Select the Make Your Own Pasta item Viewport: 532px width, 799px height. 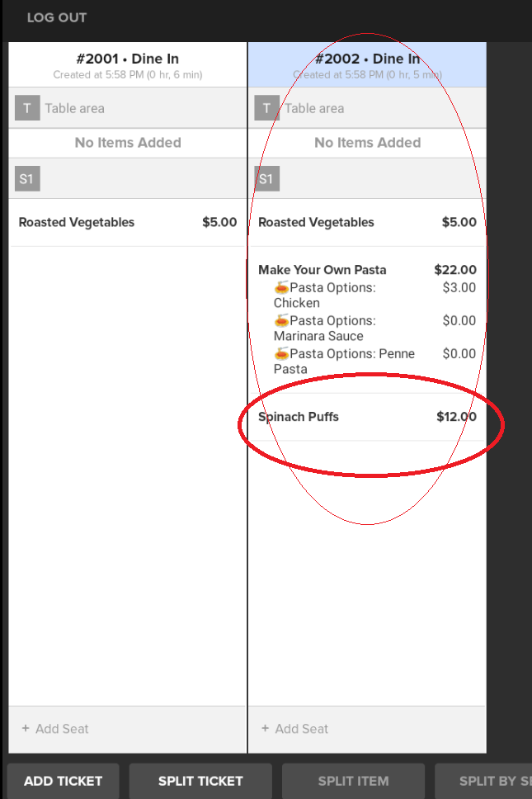[322, 270]
